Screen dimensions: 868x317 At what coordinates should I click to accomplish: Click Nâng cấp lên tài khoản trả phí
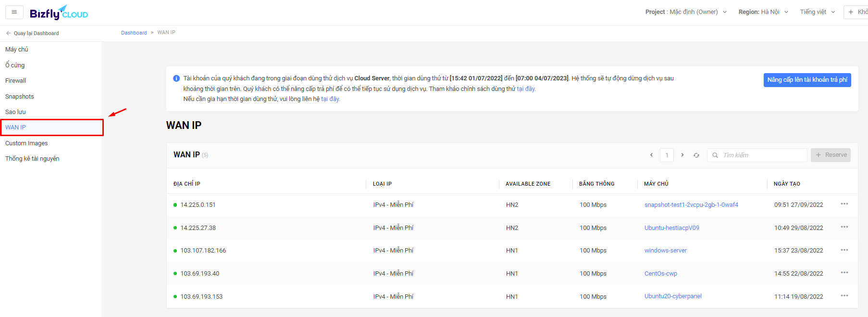807,80
